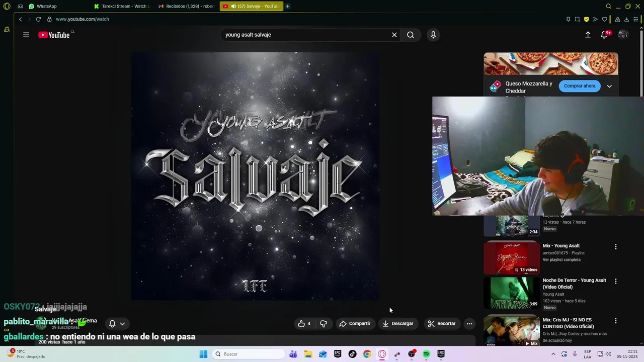Open the Mix - Young Asalt playlist thumbnail
Image resolution: width=644 pixels, height=362 pixels.
(x=512, y=258)
